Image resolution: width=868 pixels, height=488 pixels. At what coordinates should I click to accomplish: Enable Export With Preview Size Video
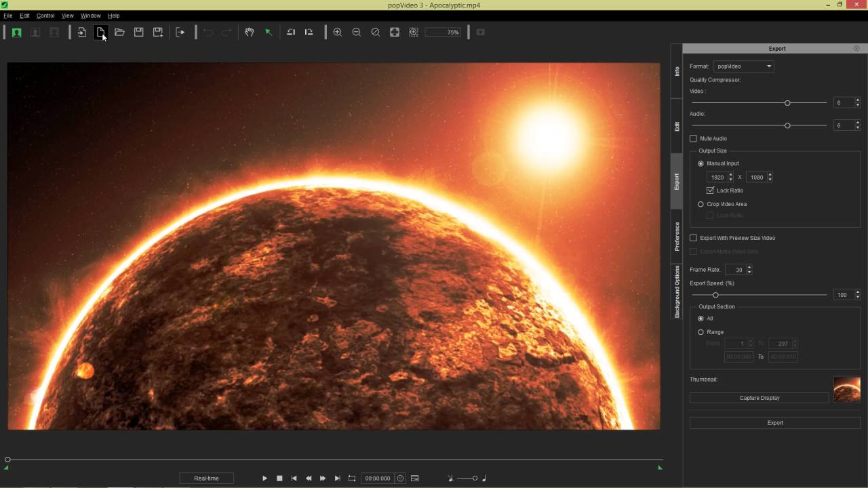tap(693, 238)
